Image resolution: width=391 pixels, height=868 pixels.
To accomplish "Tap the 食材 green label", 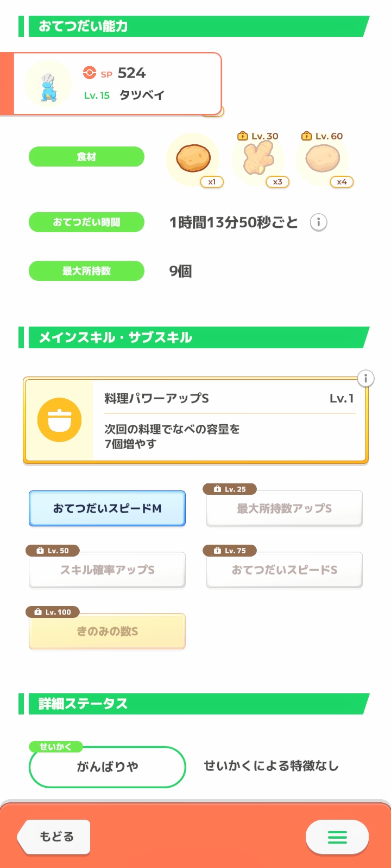I will (86, 157).
